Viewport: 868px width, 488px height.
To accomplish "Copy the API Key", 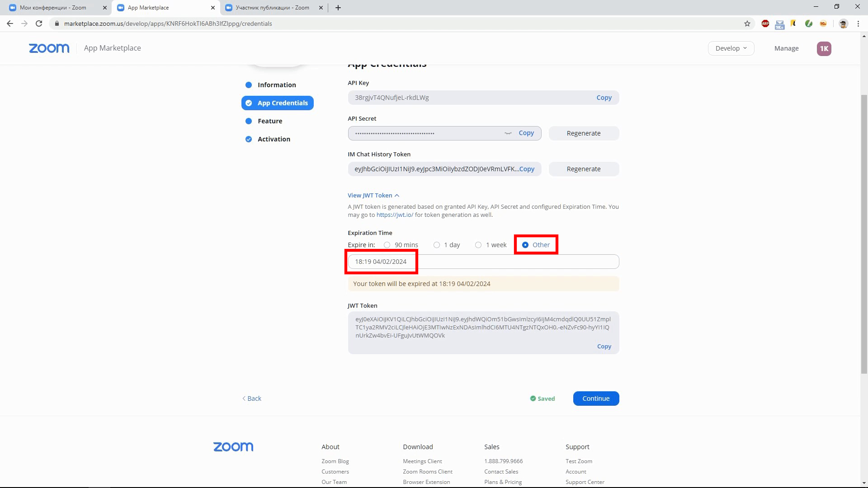I will click(604, 98).
